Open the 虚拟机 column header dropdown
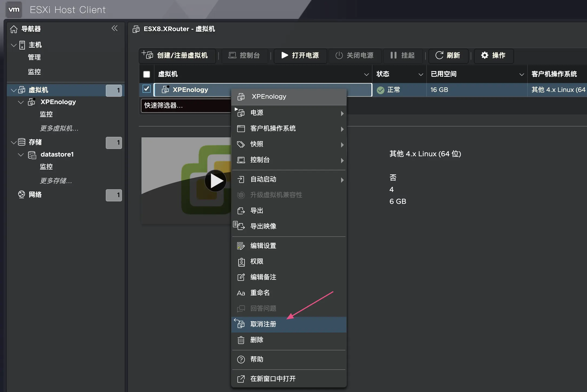587x392 pixels. tap(367, 74)
